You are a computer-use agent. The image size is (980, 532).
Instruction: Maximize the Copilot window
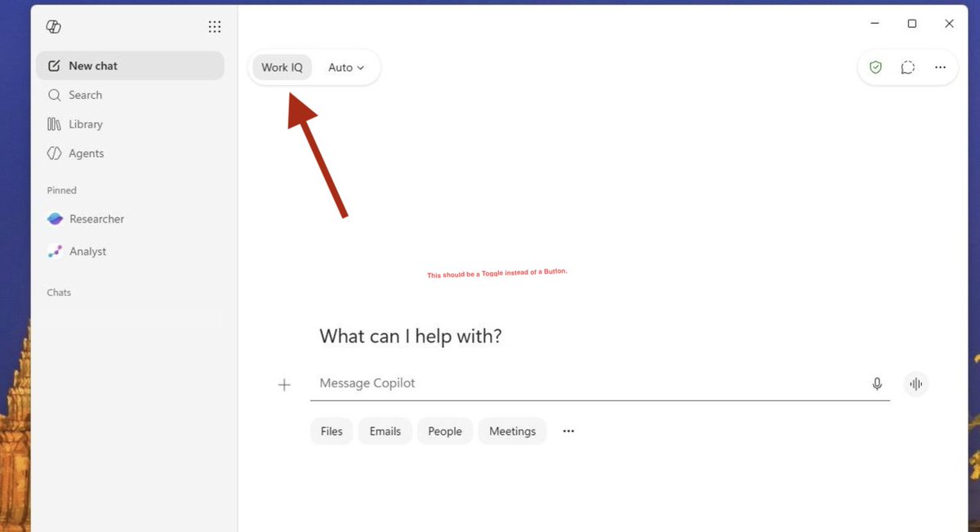(x=912, y=24)
